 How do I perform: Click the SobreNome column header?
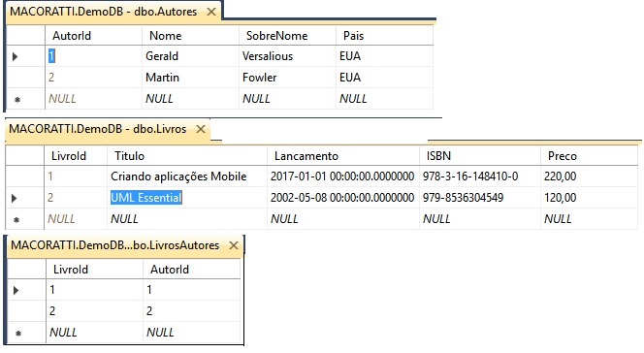(287, 35)
